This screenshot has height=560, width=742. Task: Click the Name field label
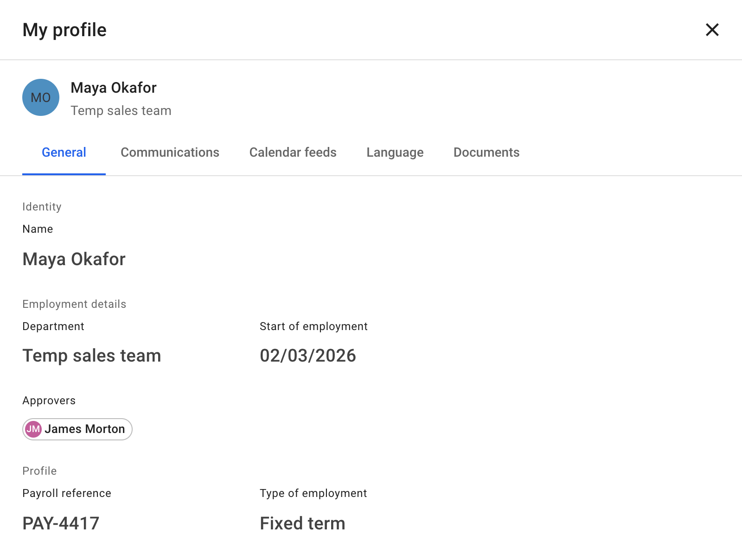tap(38, 229)
